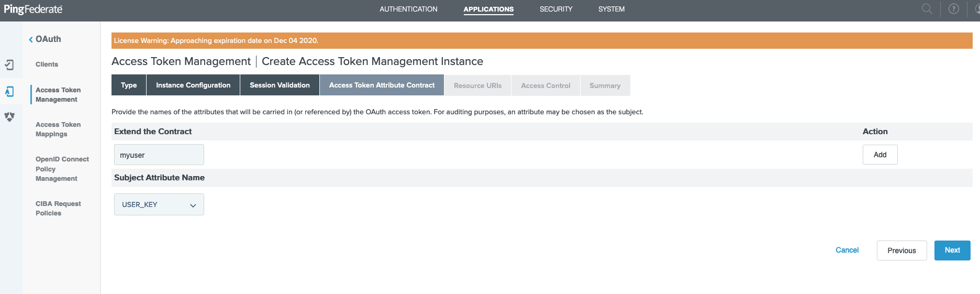The image size is (980, 294).
Task: Click the blue Next button
Action: pos(952,251)
